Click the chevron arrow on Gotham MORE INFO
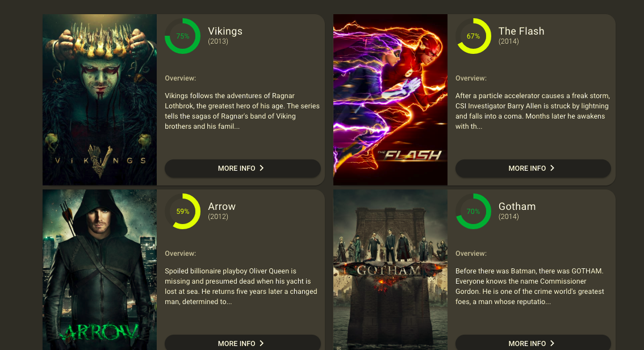The height and width of the screenshot is (350, 644). click(x=552, y=343)
